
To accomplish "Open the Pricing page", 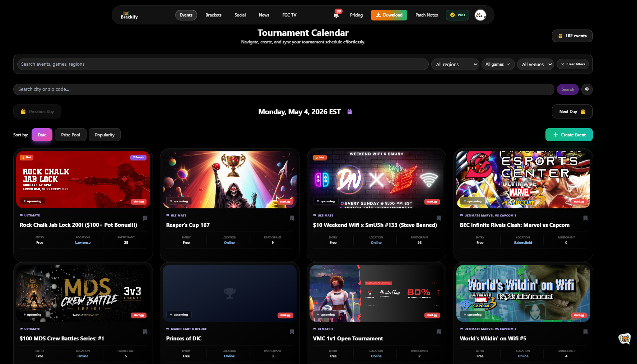I will pos(356,15).
